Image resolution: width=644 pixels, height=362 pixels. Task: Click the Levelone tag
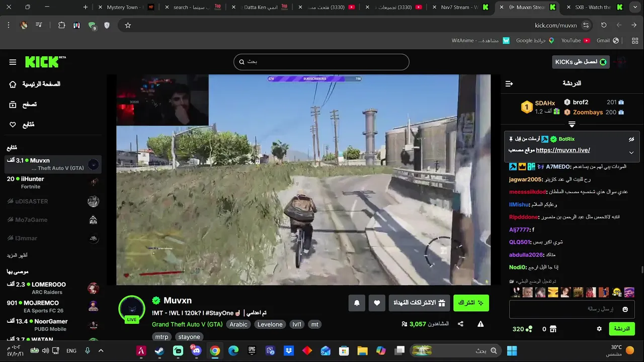pos(270,324)
